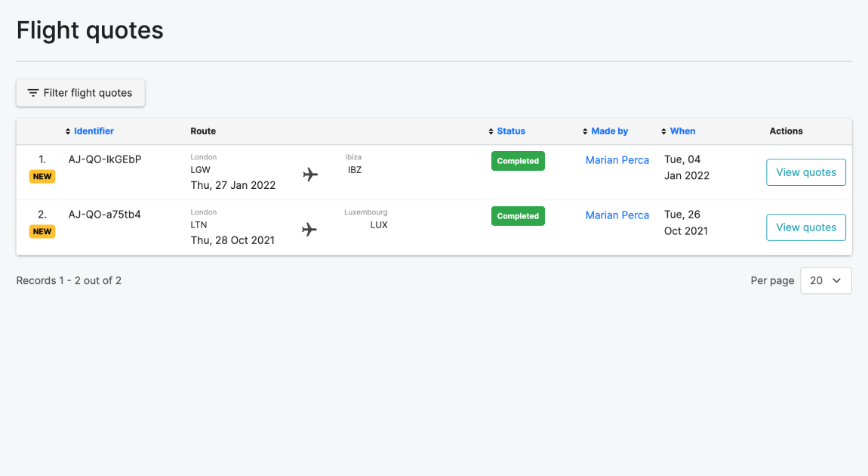View quotes for the London to Ibiza flight
This screenshot has width=868, height=476.
[x=805, y=172]
